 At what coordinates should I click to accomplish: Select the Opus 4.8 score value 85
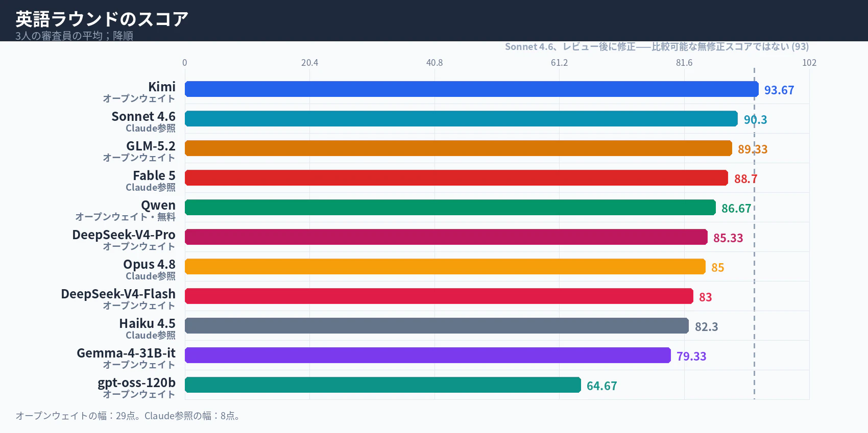[x=718, y=267]
